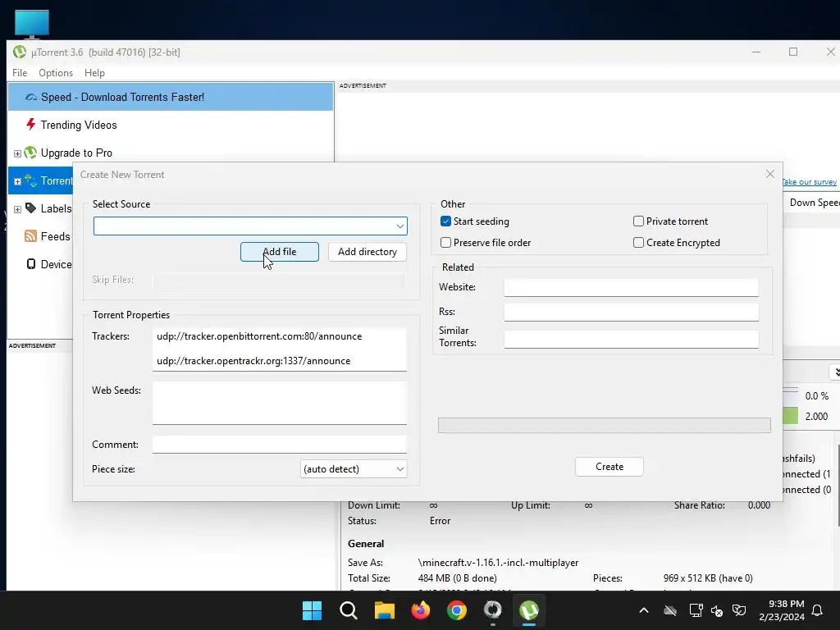Image resolution: width=840 pixels, height=630 pixels.
Task: Show hidden system tray icons
Action: coord(644,610)
